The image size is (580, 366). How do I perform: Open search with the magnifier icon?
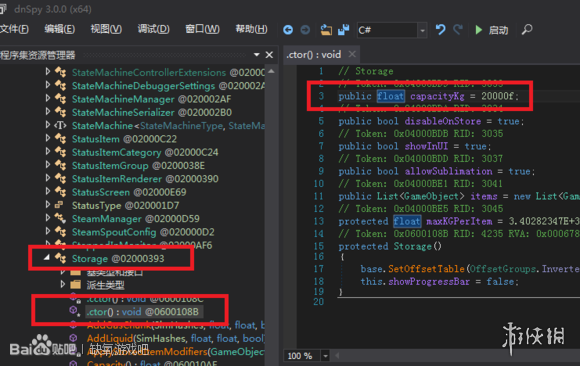(527, 30)
